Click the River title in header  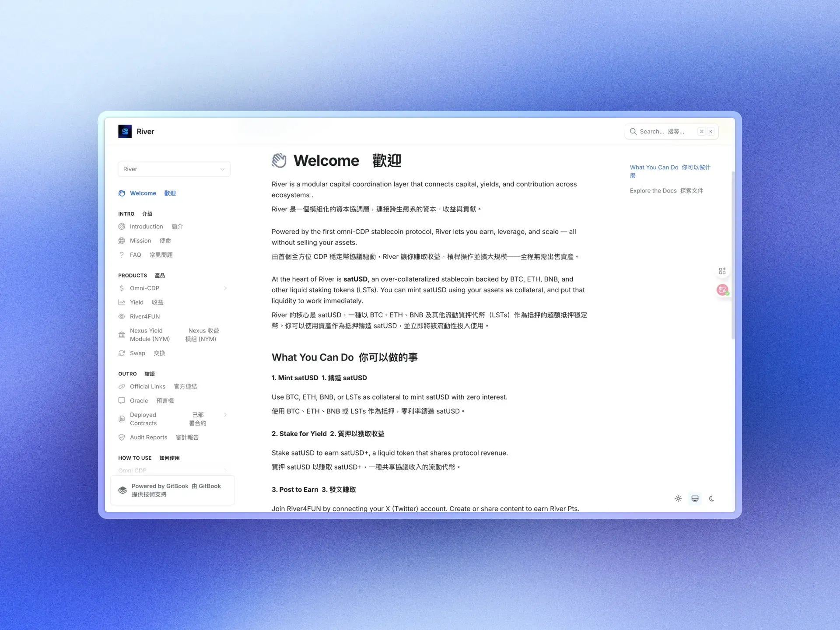pyautogui.click(x=145, y=131)
